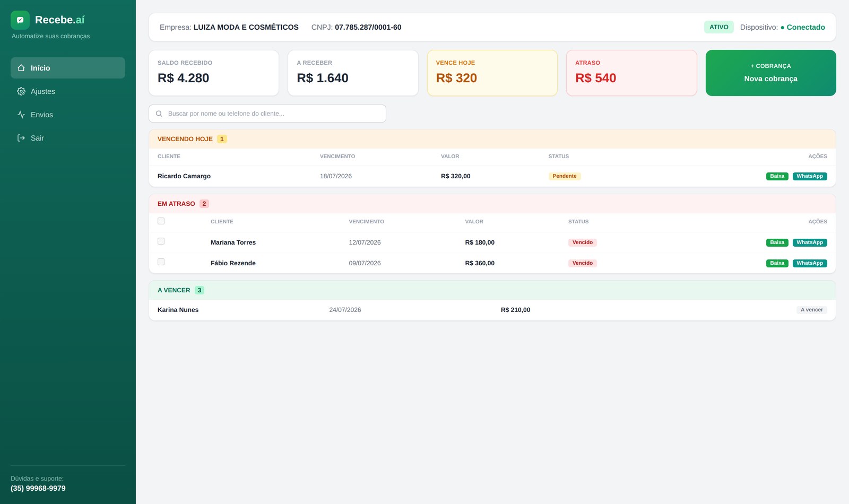849x504 pixels.
Task: Collapse the Em Atraso section header
Action: click(x=492, y=204)
